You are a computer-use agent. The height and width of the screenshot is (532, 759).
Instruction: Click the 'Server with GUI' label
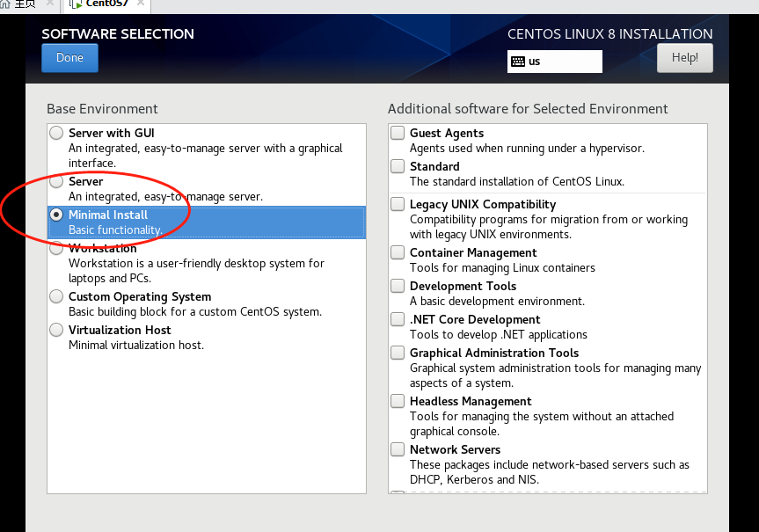112,133
